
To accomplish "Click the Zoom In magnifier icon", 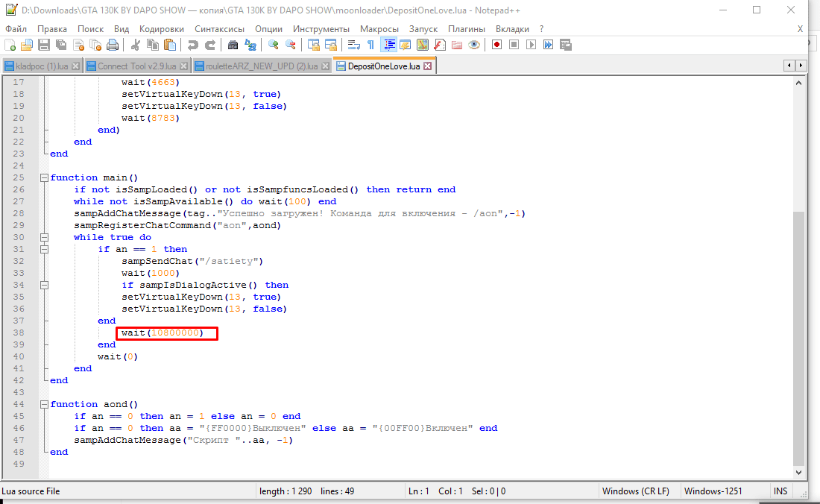I will [274, 45].
